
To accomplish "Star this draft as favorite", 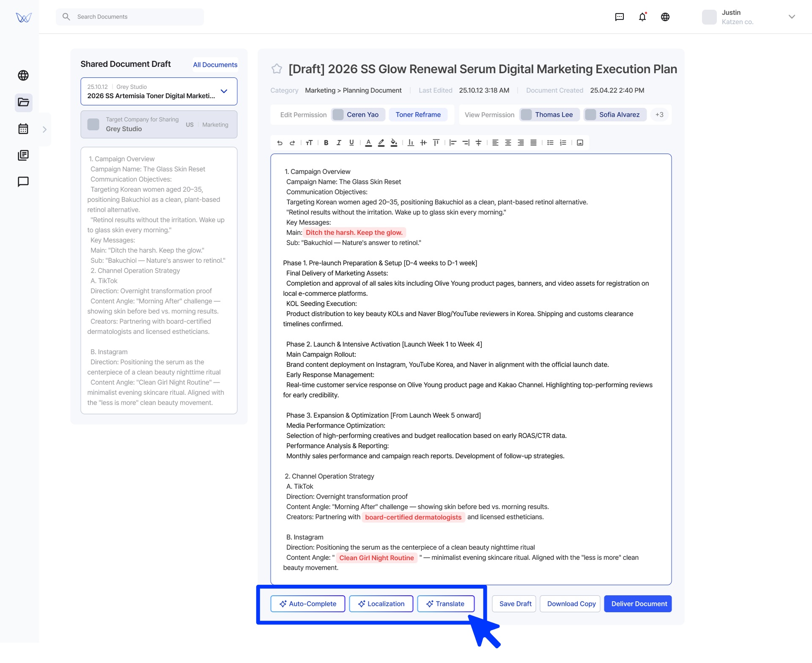I will (277, 69).
